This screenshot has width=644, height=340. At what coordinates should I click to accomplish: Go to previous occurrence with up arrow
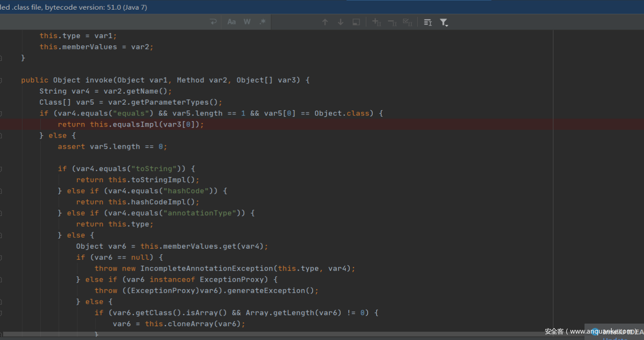[x=325, y=22]
